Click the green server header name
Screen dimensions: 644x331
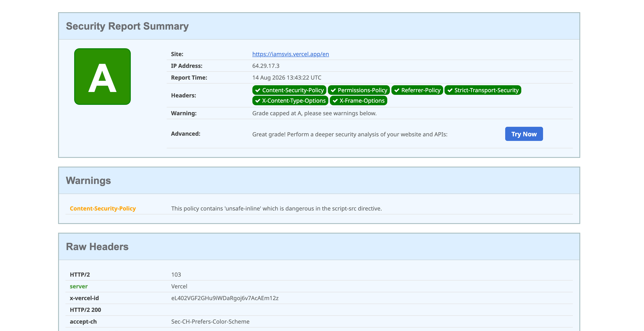coord(79,286)
